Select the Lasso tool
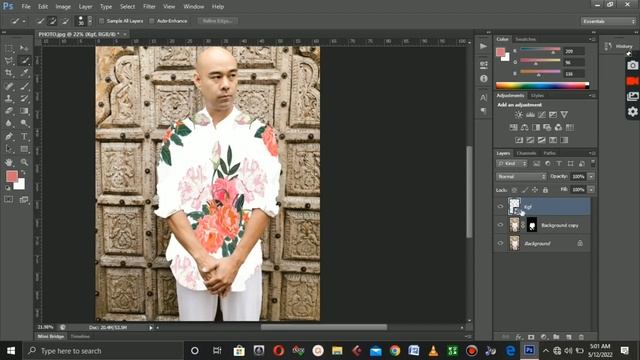This screenshot has height=360, width=640. coord(9,61)
